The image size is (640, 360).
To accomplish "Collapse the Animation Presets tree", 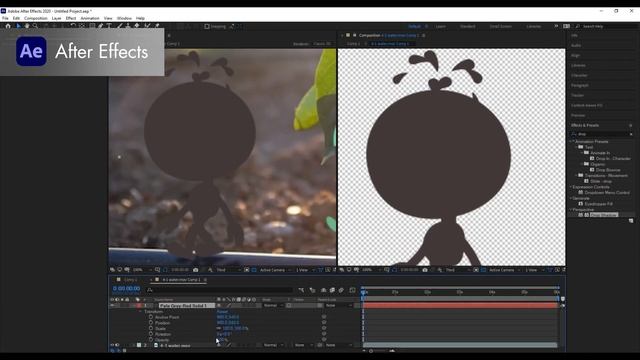I will point(571,141).
